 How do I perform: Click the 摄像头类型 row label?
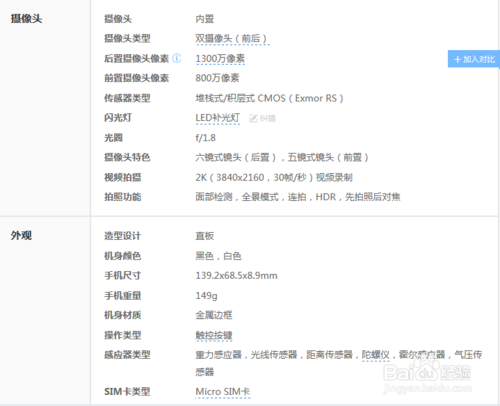127,39
